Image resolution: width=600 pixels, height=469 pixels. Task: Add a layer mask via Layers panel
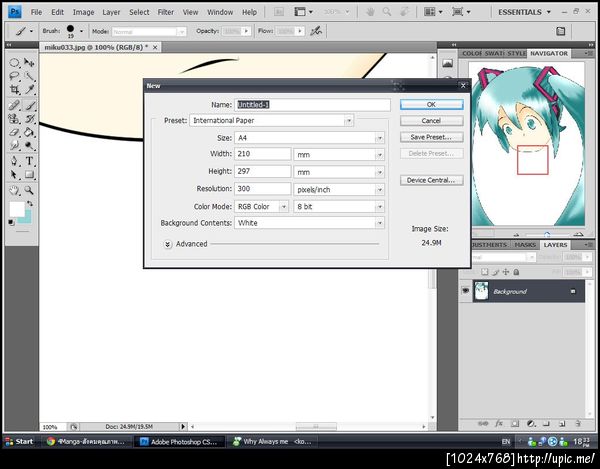pos(515,423)
